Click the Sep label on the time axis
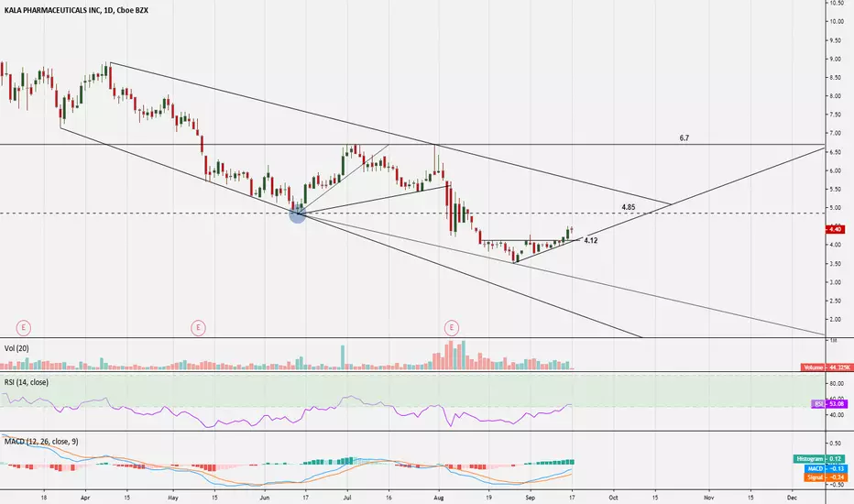 pos(530,498)
